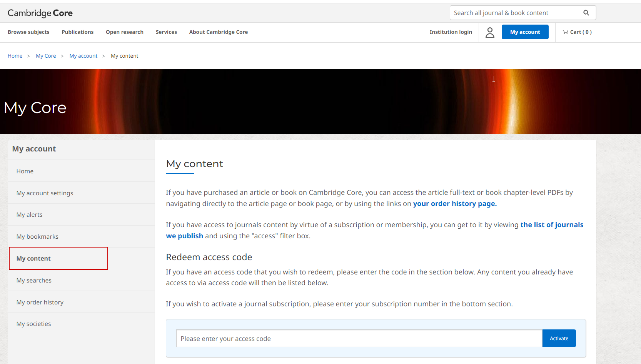Open My Core from the breadcrumb trail

tap(46, 56)
